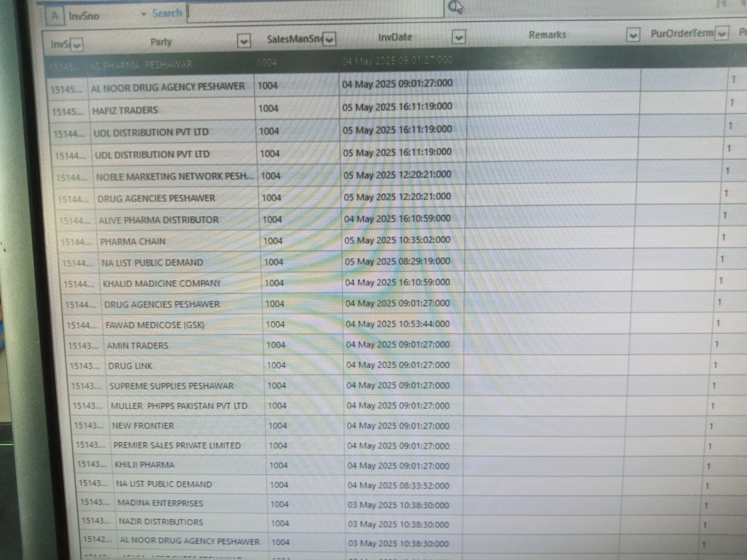
Task: Select the HAFIZ TRADERS row
Action: coord(125,110)
